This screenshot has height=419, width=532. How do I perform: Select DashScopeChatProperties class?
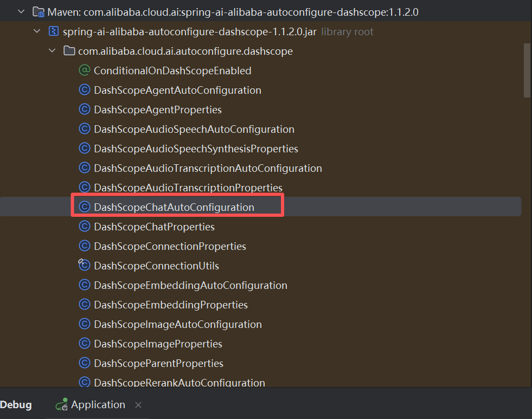[155, 227]
